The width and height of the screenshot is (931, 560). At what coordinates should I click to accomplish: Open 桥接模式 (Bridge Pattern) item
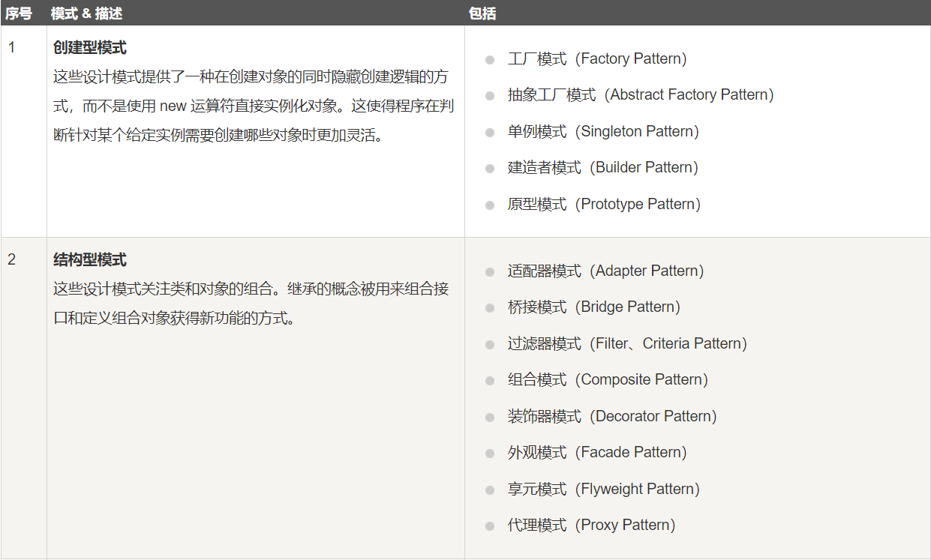[593, 307]
